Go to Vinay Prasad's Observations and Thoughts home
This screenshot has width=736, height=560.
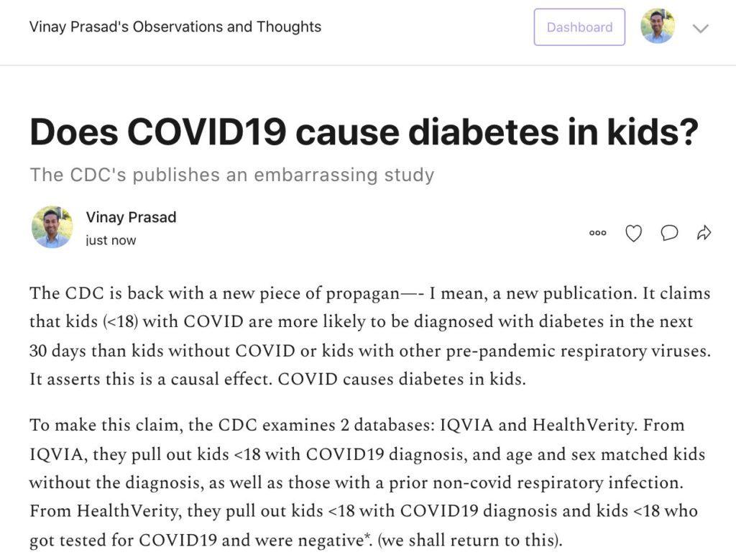click(x=175, y=27)
